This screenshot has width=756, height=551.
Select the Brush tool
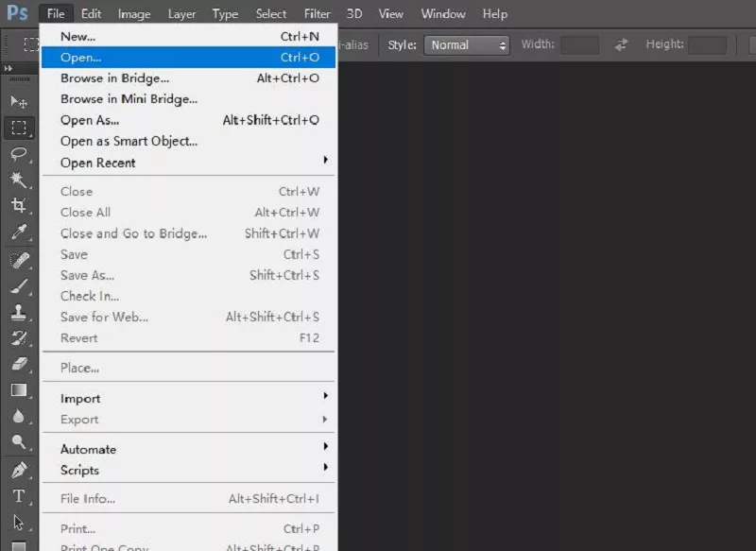tap(19, 286)
